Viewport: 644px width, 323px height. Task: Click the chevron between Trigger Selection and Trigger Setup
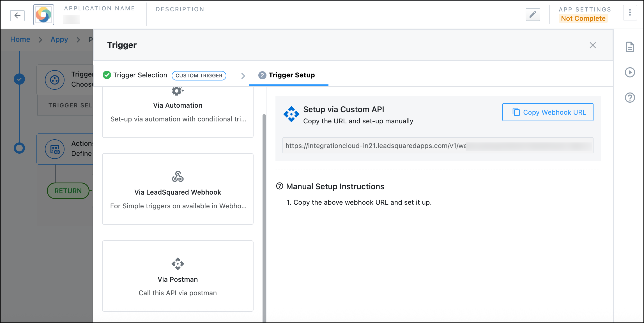click(243, 76)
